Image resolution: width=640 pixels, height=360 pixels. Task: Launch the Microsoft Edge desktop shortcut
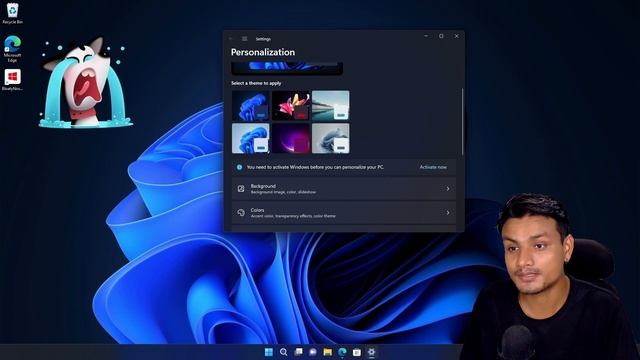point(13,48)
